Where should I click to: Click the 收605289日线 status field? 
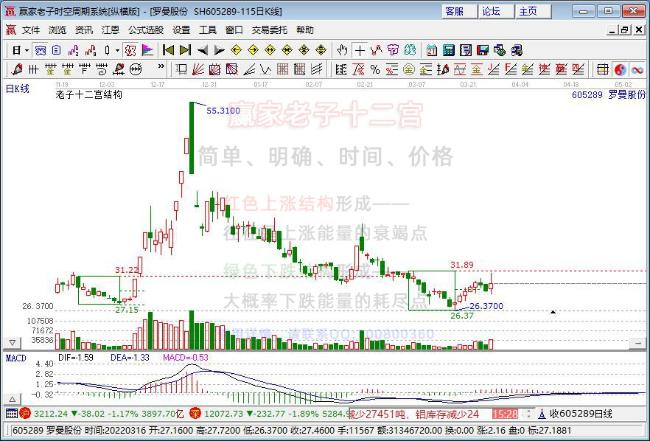coord(581,414)
